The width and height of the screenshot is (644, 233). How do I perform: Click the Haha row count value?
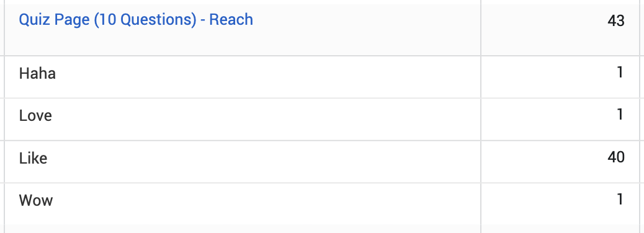coord(620,73)
